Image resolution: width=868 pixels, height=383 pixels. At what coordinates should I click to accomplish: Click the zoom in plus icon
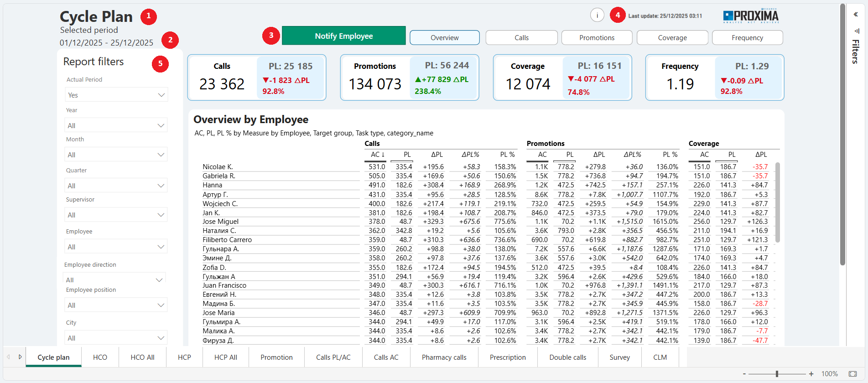coord(811,374)
